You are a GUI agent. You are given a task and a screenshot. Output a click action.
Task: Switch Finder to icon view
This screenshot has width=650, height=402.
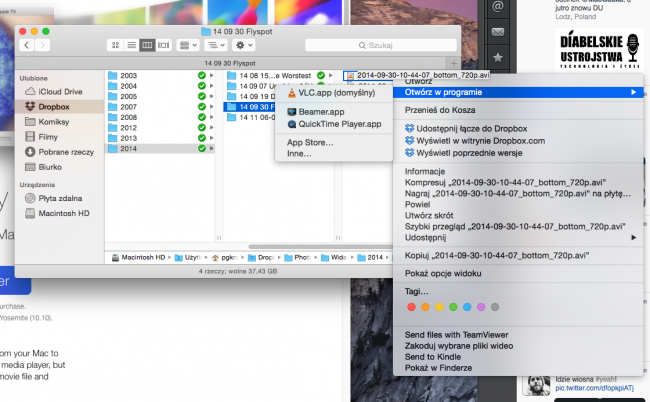[115, 45]
